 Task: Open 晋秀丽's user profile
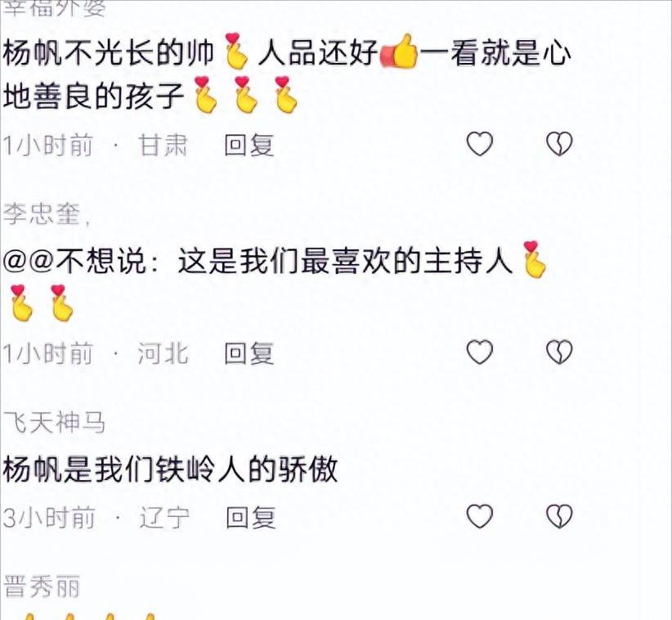coord(42,586)
